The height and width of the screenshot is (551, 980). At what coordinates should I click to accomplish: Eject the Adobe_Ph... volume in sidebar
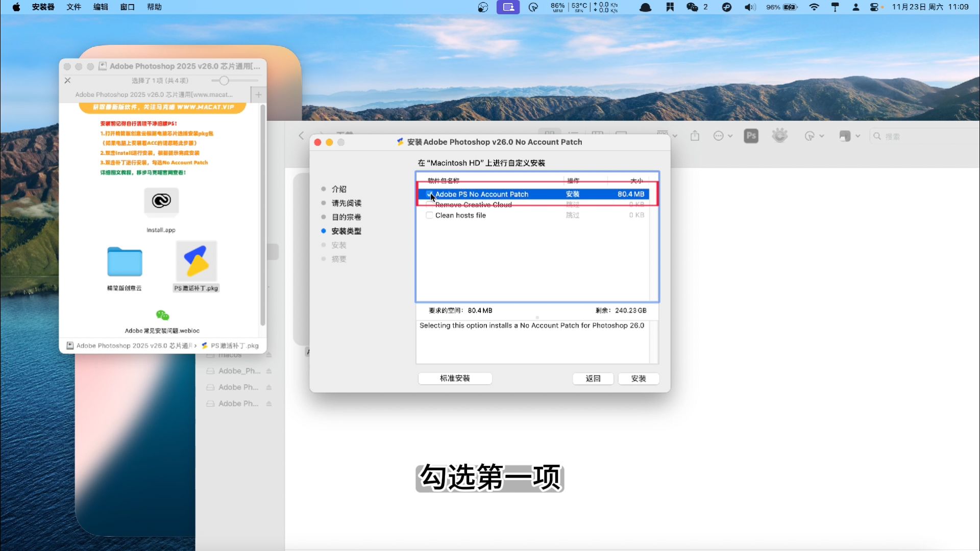point(268,371)
